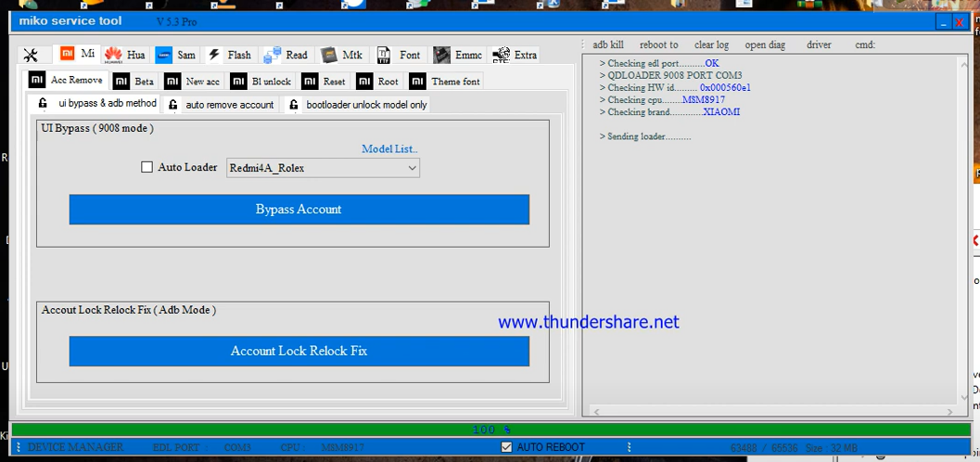Click the Mi logo icon beside New acc
Screen dimensions: 980x462
coord(172,82)
